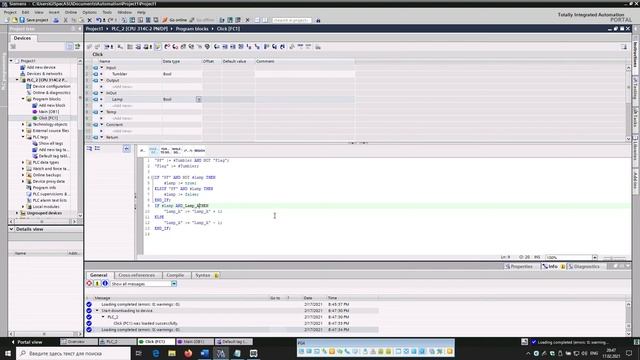
Task: Click the Click [FC1] green block icon
Action: (35, 118)
